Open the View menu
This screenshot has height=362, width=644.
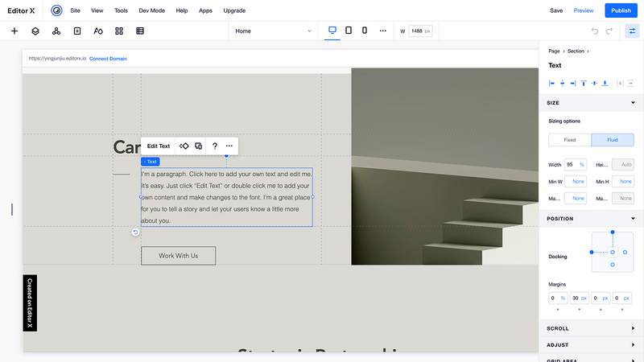coord(97,10)
